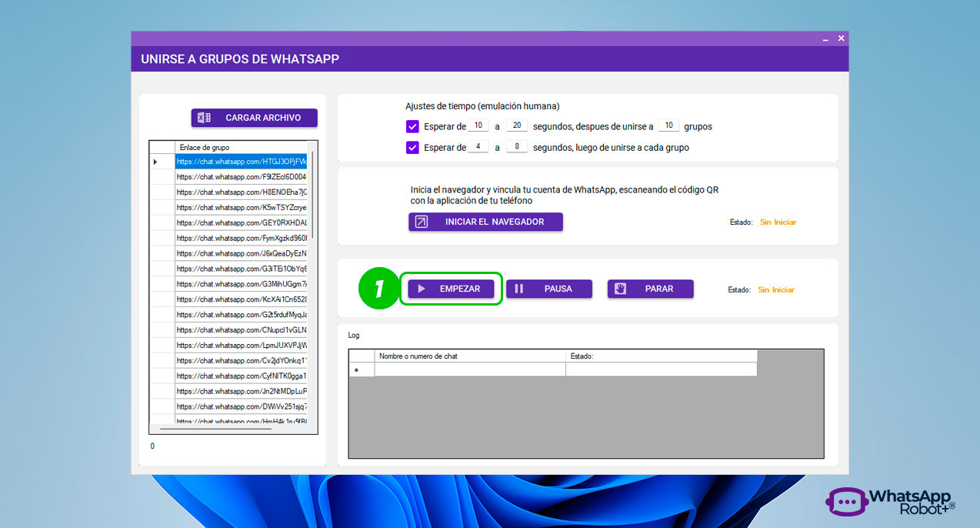Launch browser with INICIAR EL NAVEGADOR
Viewport: 980px width, 528px height.
pos(485,222)
